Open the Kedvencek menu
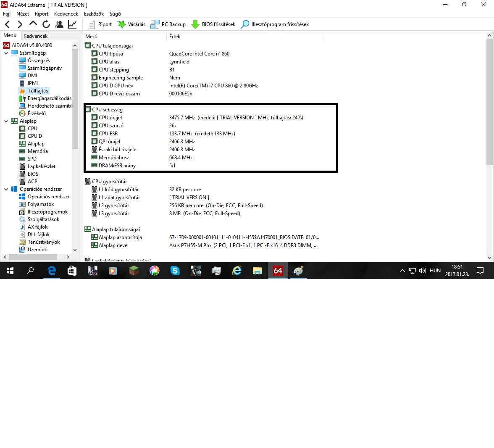The image size is (494, 448). [x=66, y=14]
